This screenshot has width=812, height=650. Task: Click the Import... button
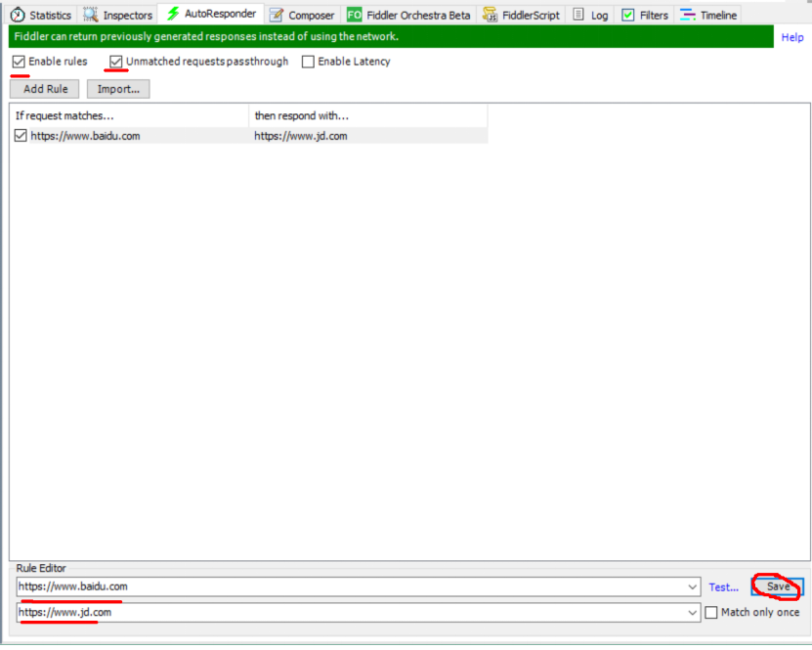coord(118,89)
